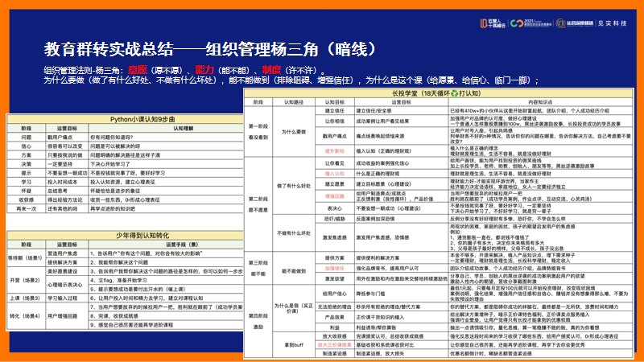Click the 方案 stage cell
The height and width of the screenshot is (362, 644).
27,155
